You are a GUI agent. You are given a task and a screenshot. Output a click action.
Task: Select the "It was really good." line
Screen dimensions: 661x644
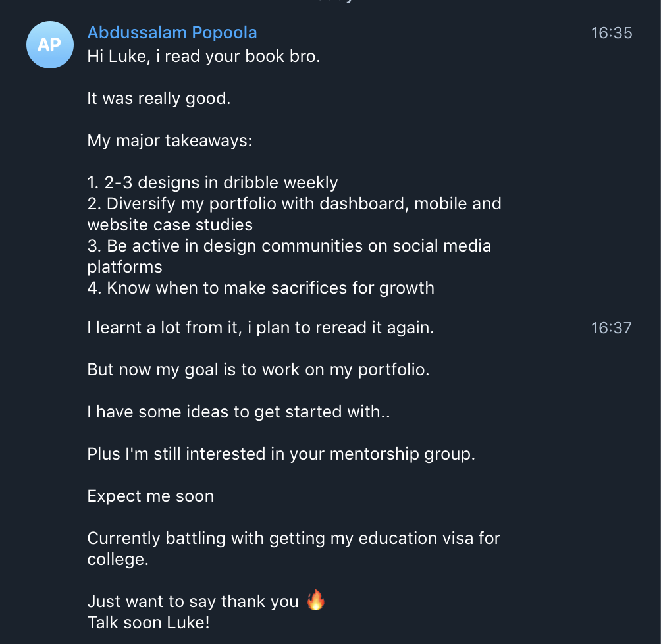point(159,99)
